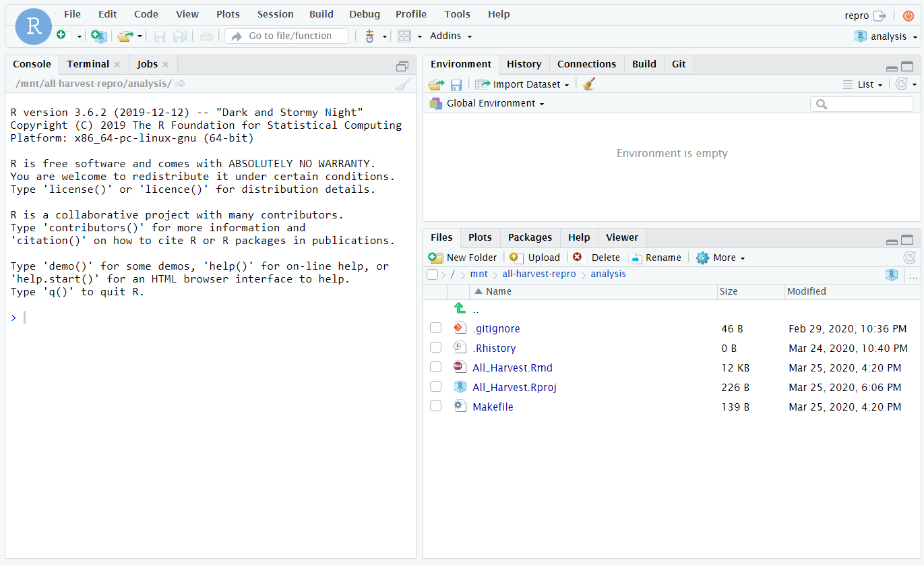
Task: Click the Environment search box
Action: (861, 104)
